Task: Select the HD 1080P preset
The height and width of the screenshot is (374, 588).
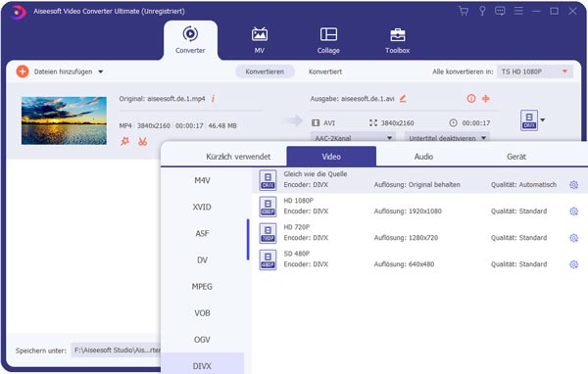Action: (419, 207)
